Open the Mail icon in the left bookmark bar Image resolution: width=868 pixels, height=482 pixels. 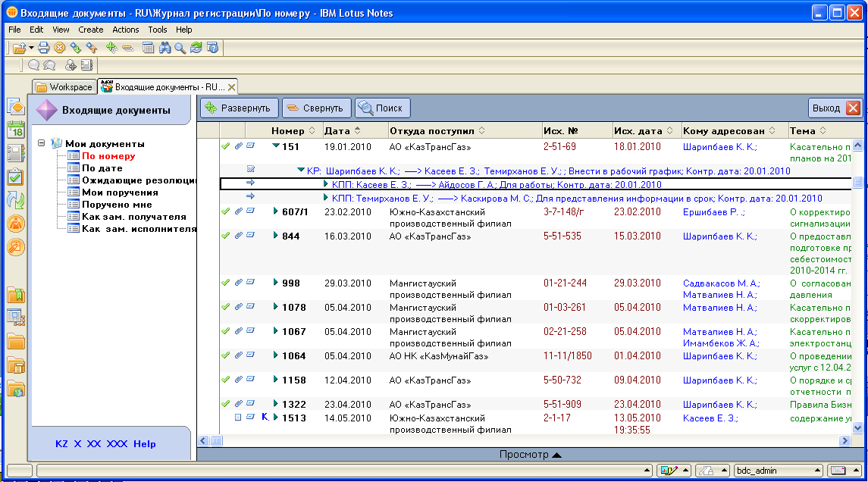point(16,106)
